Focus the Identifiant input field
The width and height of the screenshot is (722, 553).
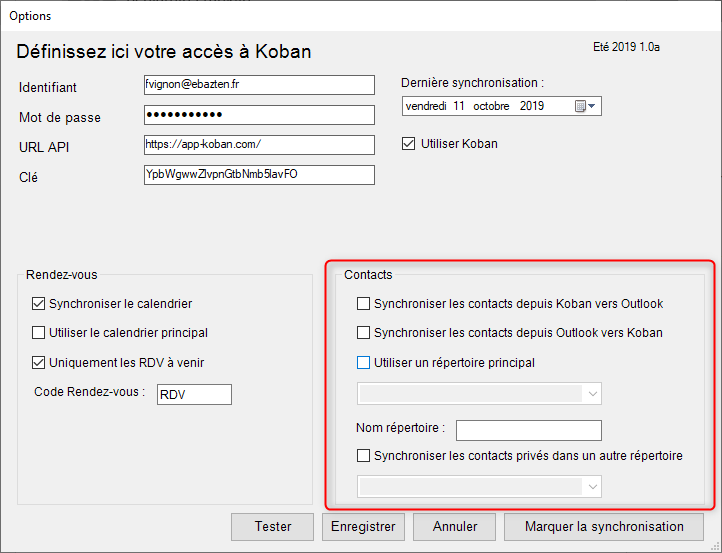pos(259,85)
